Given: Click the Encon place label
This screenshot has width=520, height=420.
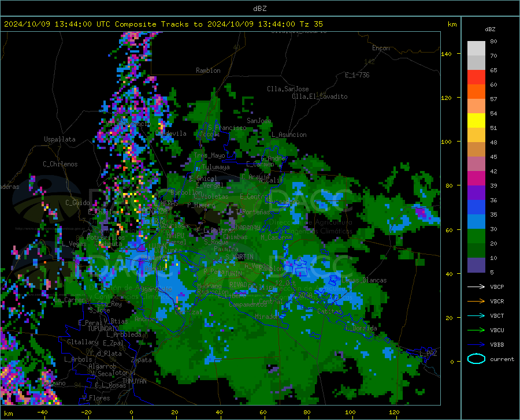Looking at the screenshot, I should (x=381, y=48).
